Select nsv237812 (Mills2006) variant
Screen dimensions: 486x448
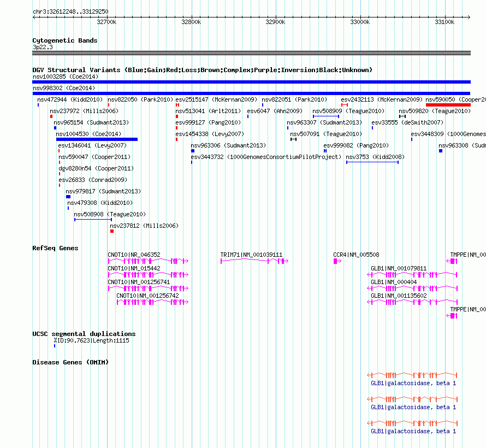[144, 226]
